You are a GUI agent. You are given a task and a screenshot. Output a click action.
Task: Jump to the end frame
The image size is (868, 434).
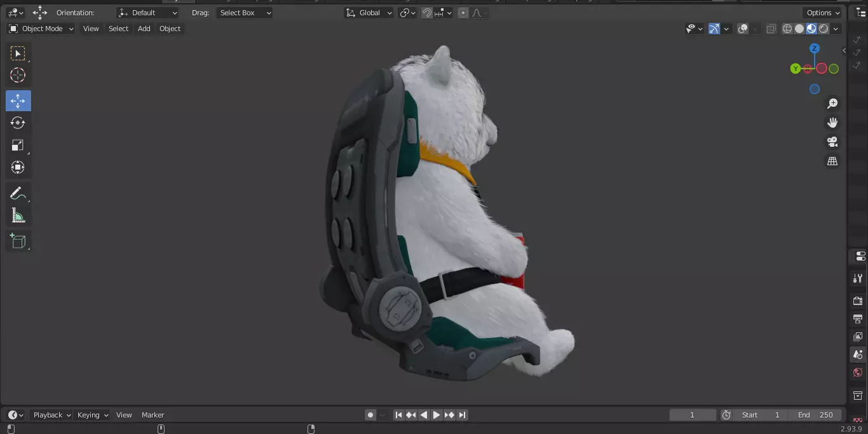point(462,415)
